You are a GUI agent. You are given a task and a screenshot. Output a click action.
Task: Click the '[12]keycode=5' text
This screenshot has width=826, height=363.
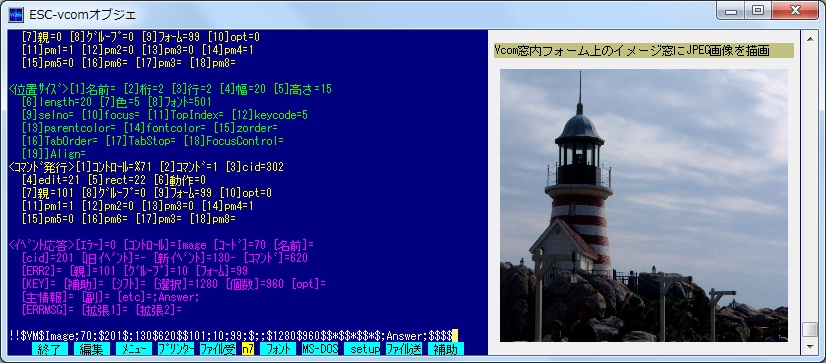(270, 115)
